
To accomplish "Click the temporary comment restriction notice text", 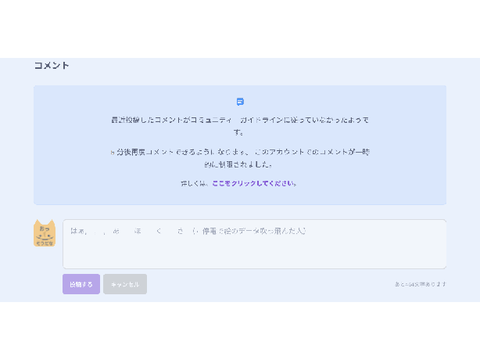I will click(240, 158).
